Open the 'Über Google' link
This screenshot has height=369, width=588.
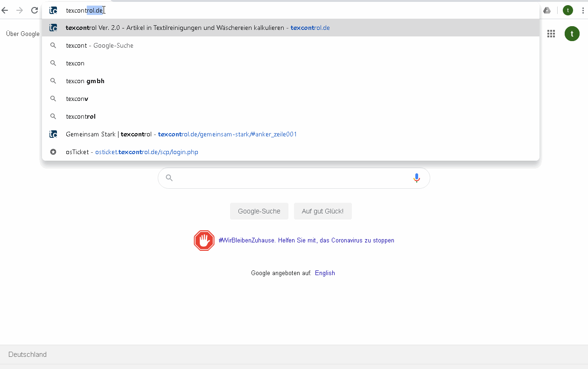point(23,34)
